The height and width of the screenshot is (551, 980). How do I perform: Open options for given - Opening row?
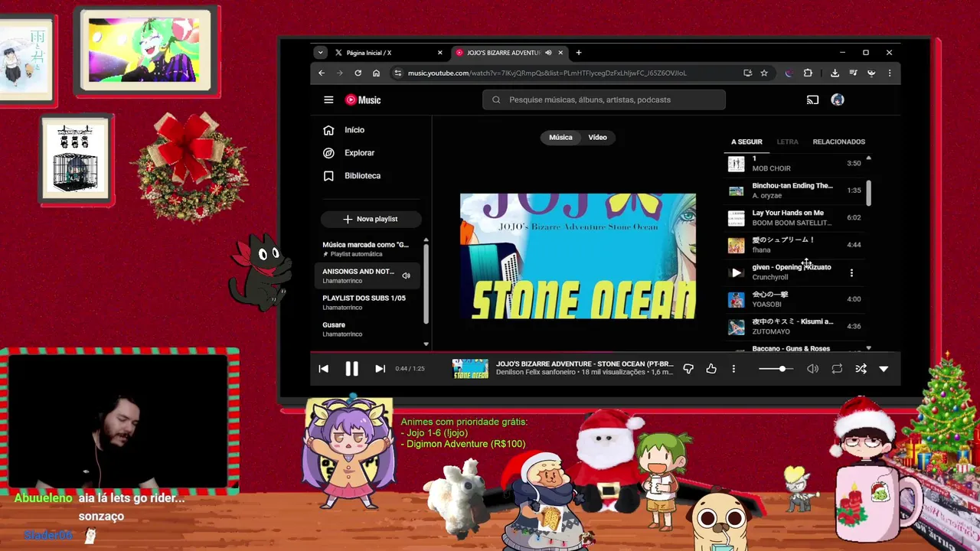[851, 272]
